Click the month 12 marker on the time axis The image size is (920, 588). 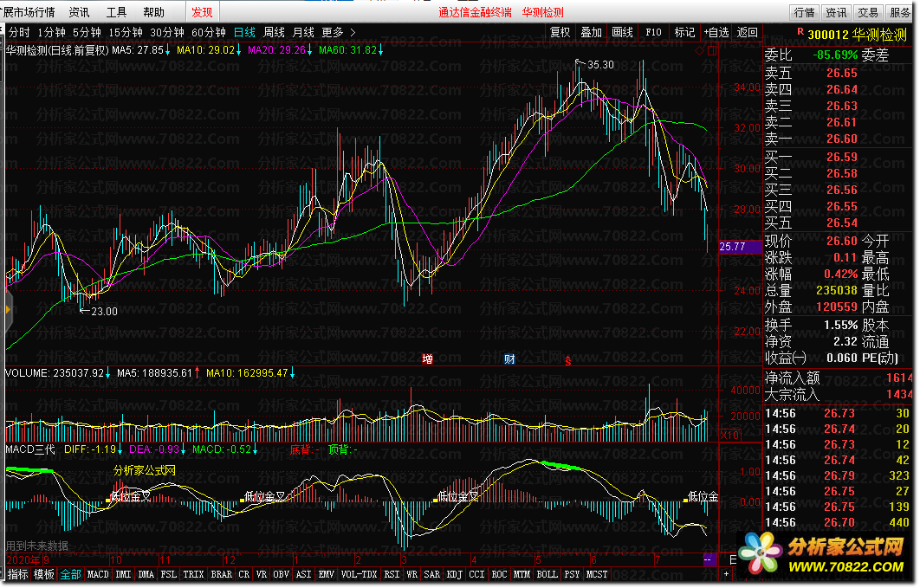(230, 560)
